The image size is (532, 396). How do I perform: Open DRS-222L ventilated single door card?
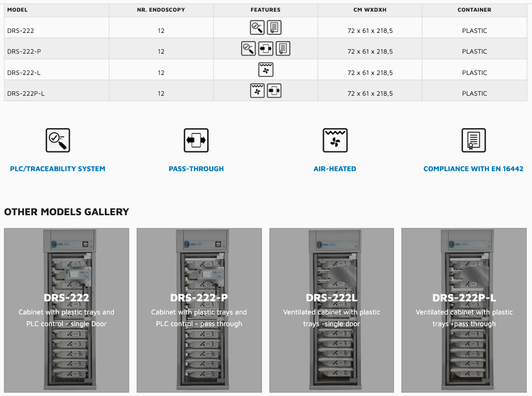click(332, 310)
